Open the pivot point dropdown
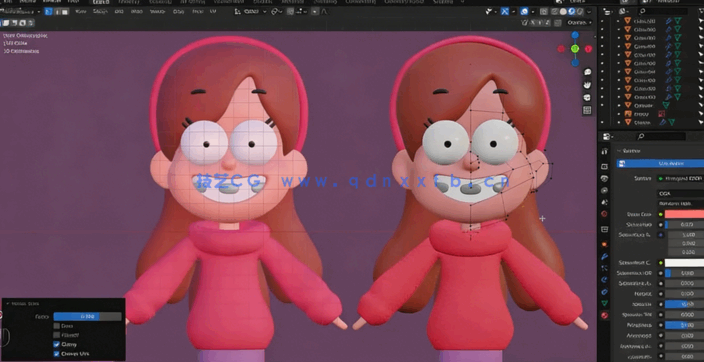Viewport: 704px width, 362px height. coord(276,11)
